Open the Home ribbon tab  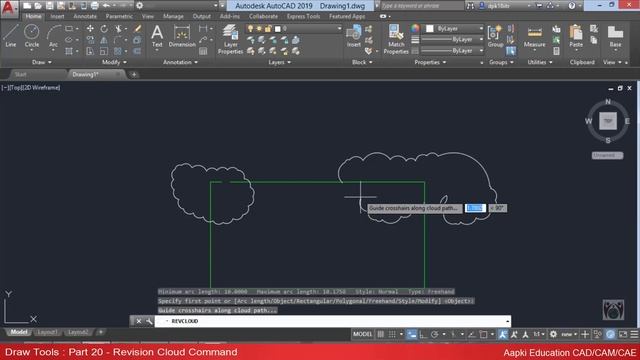[x=33, y=16]
